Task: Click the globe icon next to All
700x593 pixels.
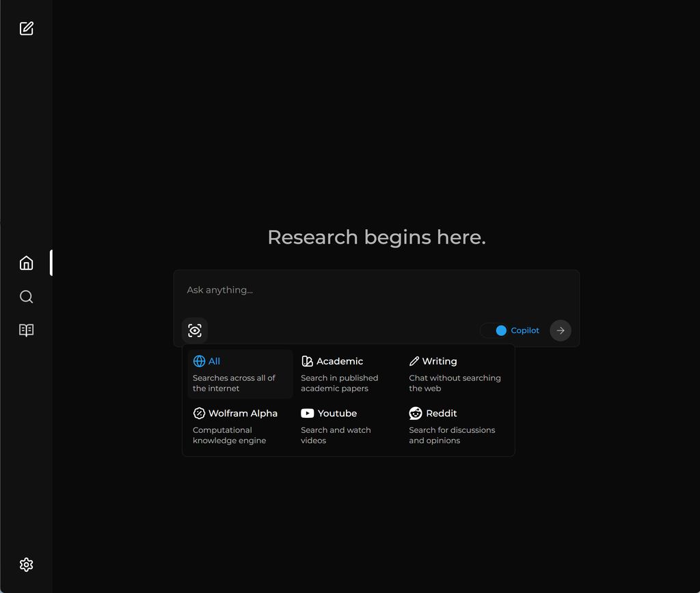Action: (199, 361)
